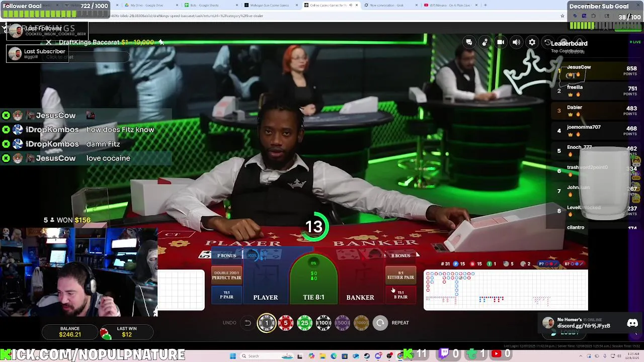Click Dabier leaderboard entry
The height and width of the screenshot is (362, 644).
coord(597,111)
